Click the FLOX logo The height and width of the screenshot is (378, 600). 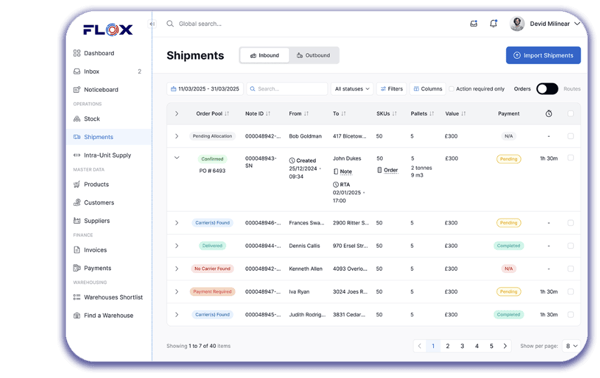(108, 29)
